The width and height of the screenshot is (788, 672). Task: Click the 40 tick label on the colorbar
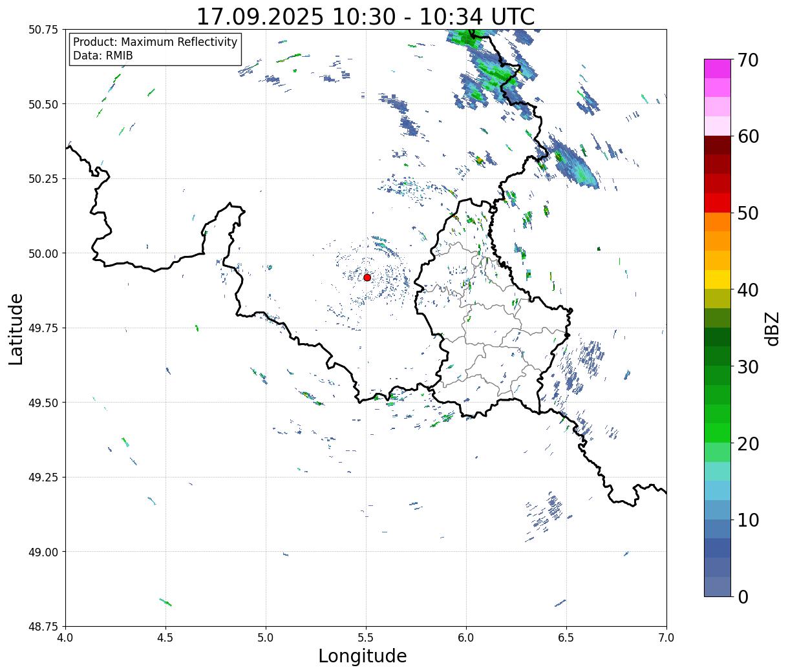click(x=747, y=290)
